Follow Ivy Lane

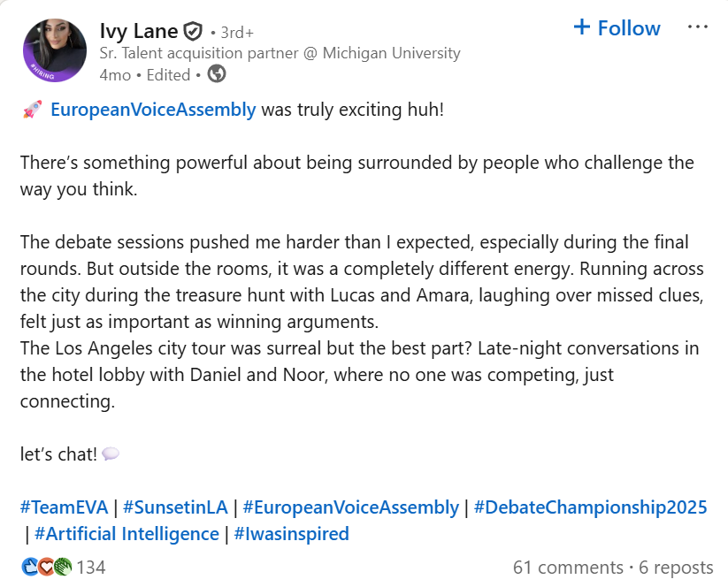point(617,28)
